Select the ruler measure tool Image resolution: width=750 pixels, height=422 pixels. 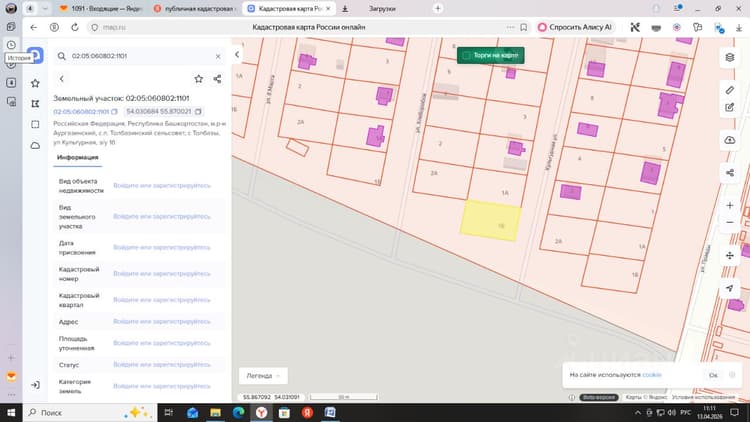point(729,90)
